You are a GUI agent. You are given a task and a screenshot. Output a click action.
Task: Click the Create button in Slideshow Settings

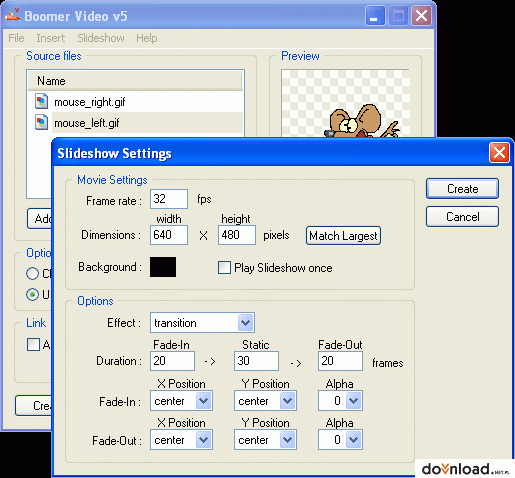(x=462, y=189)
